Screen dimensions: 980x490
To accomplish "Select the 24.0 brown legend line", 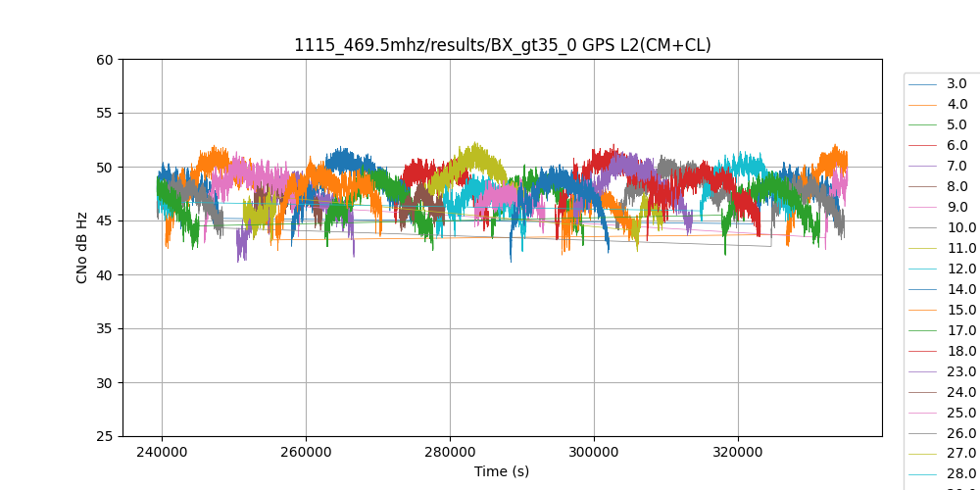I will [x=924, y=393].
